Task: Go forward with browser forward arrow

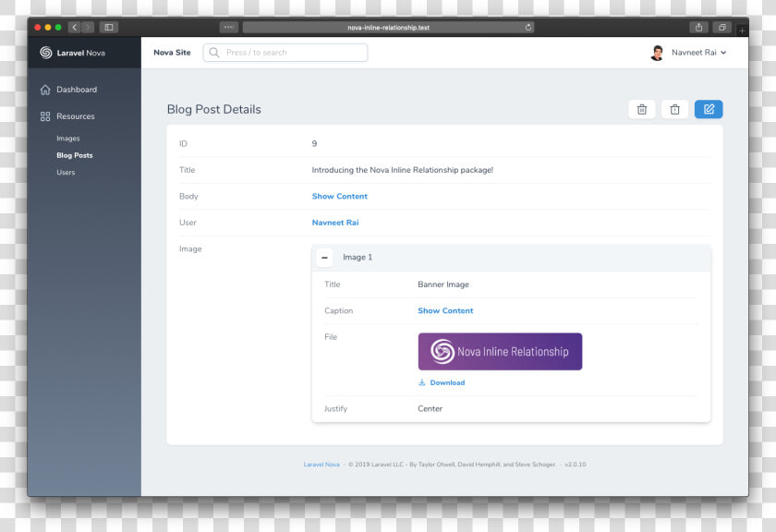Action: [88, 27]
